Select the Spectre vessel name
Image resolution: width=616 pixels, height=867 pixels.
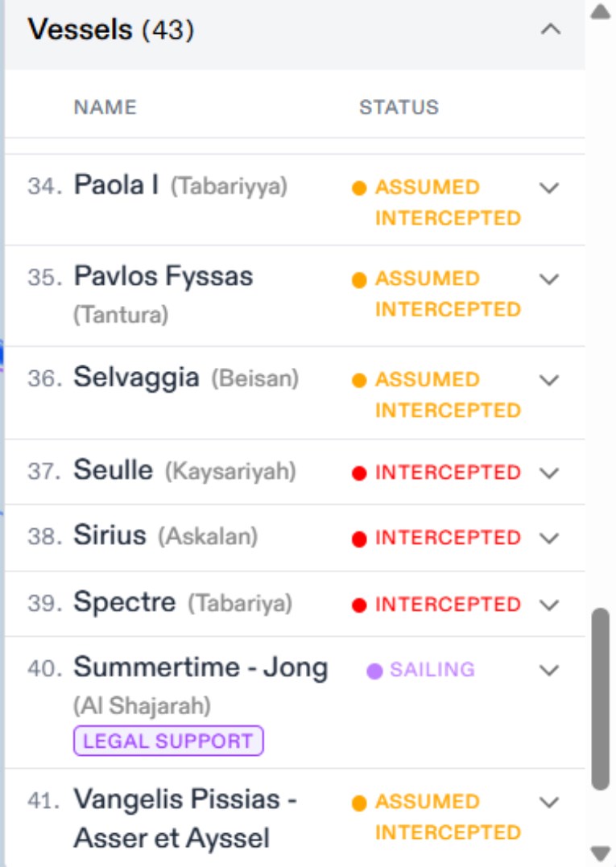click(x=124, y=602)
